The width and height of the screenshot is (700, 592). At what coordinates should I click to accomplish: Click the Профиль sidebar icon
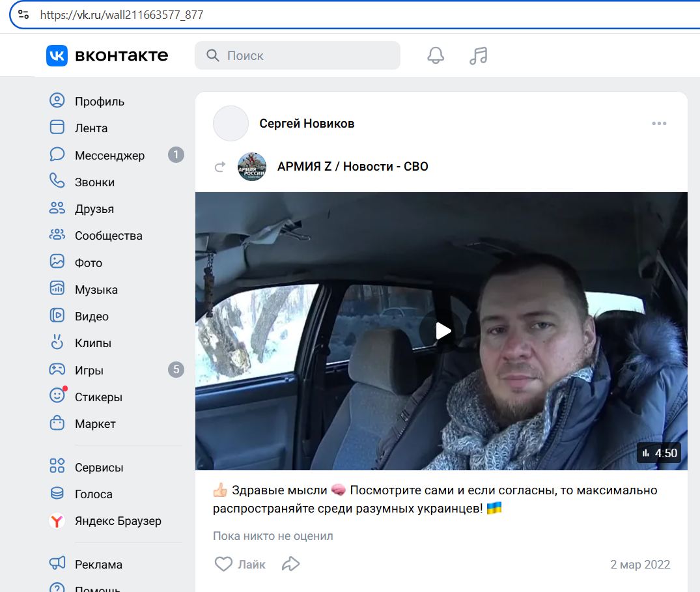coord(57,100)
